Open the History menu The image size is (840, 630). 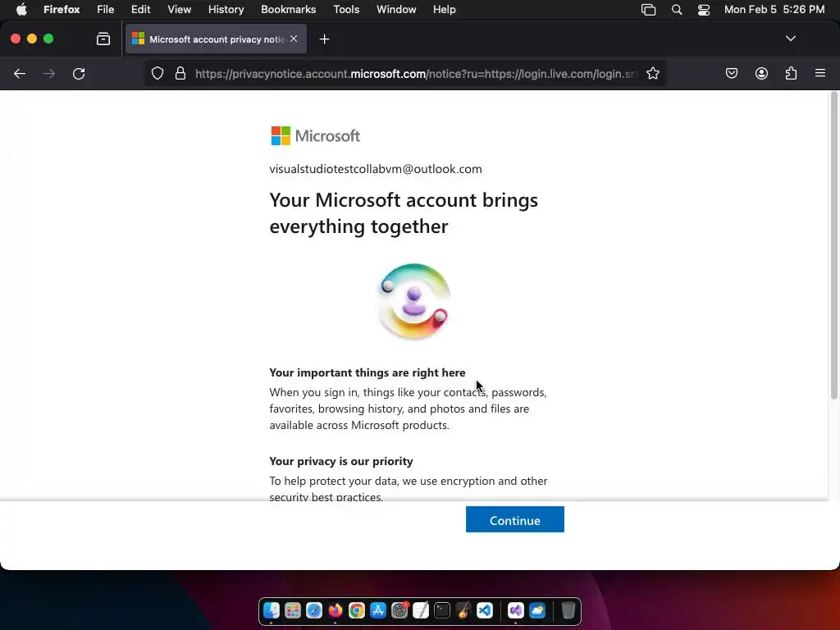click(x=226, y=9)
